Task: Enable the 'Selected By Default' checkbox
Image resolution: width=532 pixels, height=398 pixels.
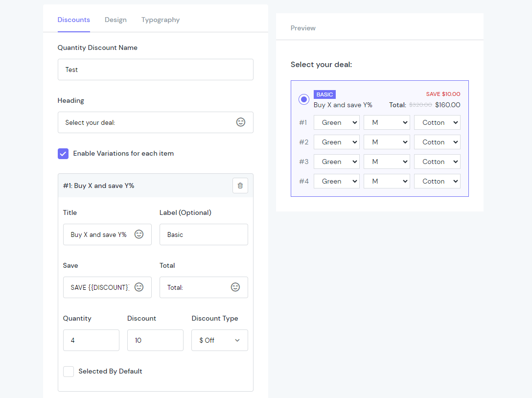Action: pyautogui.click(x=68, y=371)
